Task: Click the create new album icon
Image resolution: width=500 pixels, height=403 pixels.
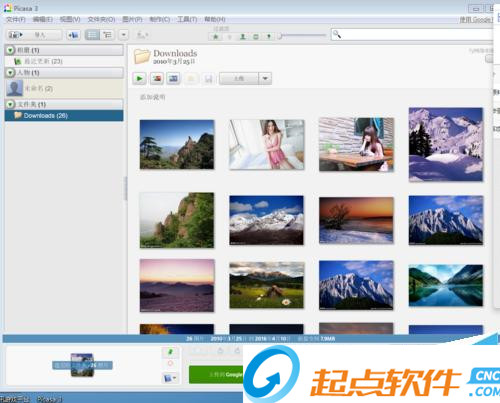Action: pyautogui.click(x=73, y=35)
